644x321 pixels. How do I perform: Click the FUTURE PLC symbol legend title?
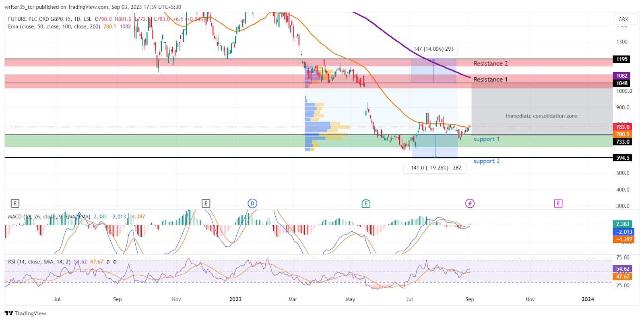pyautogui.click(x=50, y=19)
